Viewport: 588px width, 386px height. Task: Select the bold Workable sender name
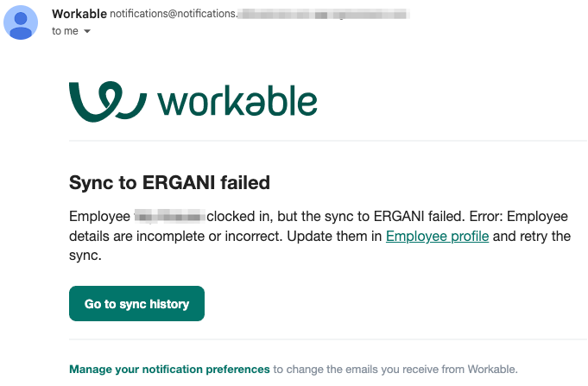(x=79, y=14)
